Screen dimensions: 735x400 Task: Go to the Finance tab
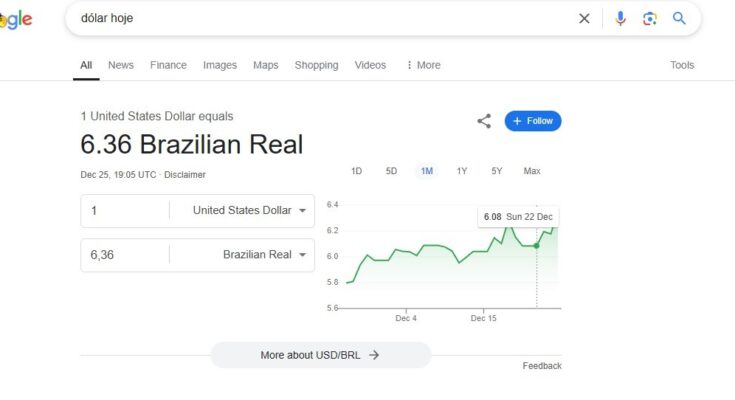pyautogui.click(x=168, y=65)
